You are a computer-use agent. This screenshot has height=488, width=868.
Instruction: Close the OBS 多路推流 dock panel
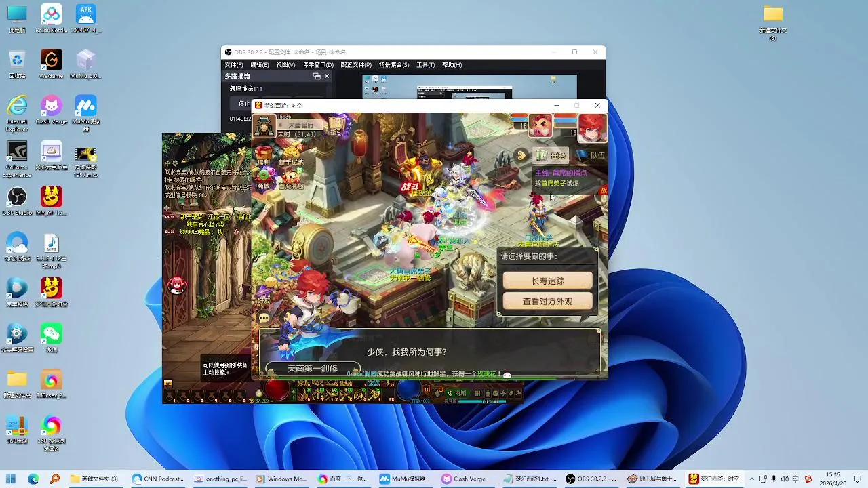coord(326,76)
